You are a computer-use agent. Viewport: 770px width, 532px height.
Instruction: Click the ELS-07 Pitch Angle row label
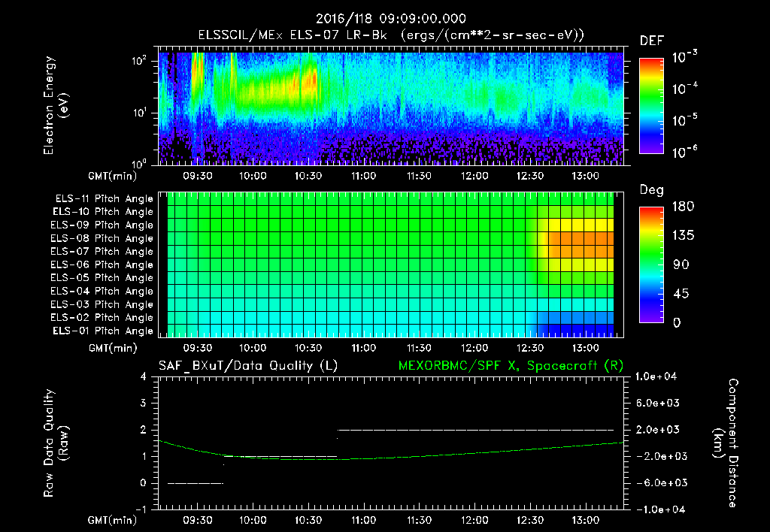(102, 251)
